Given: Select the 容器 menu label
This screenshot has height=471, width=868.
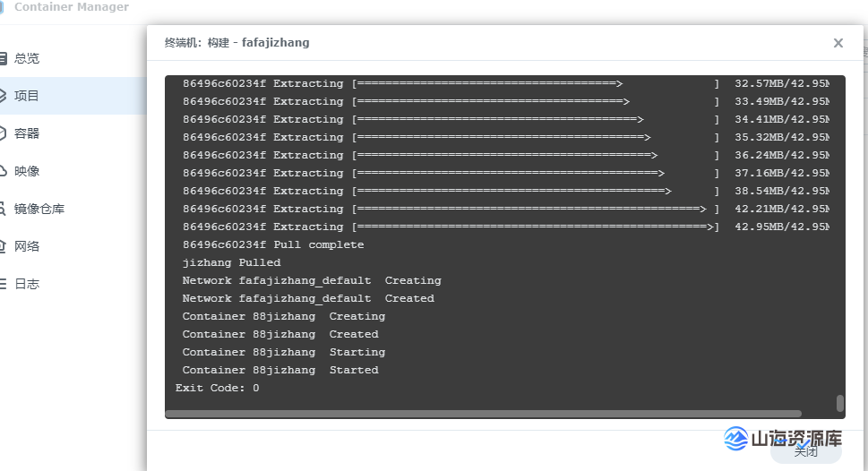Looking at the screenshot, I should pos(27,133).
